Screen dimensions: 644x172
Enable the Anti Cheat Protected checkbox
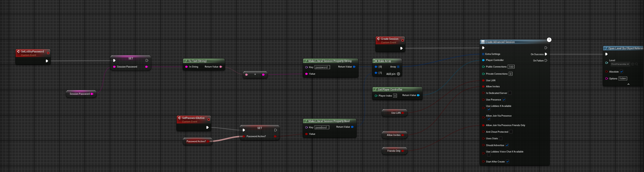(x=511, y=132)
